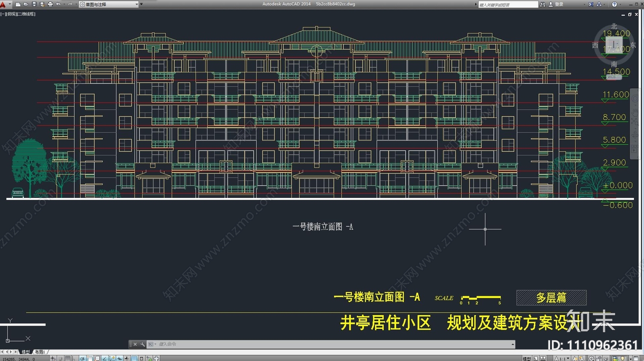
Task: Toggle Object Snap in status bar
Action: 90,358
